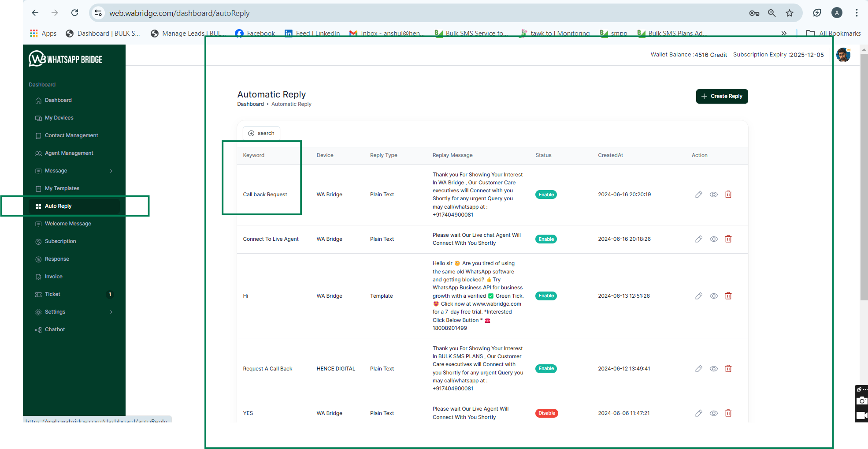Image resolution: width=868 pixels, height=449 pixels.
Task: View the Hi keyword reply
Action: 714,296
